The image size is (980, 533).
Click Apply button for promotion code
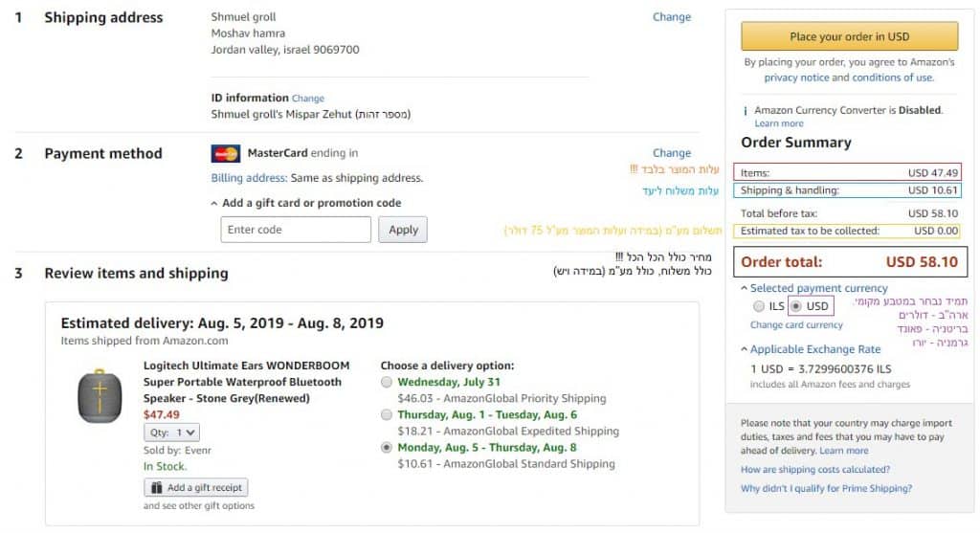point(403,230)
